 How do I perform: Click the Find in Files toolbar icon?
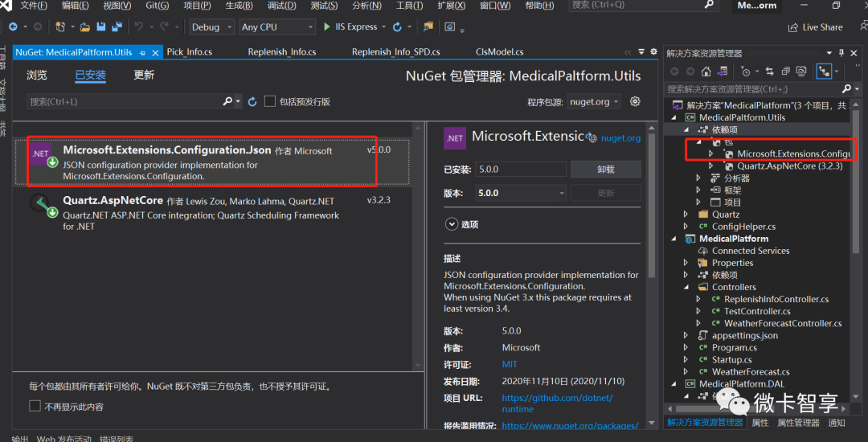(428, 27)
